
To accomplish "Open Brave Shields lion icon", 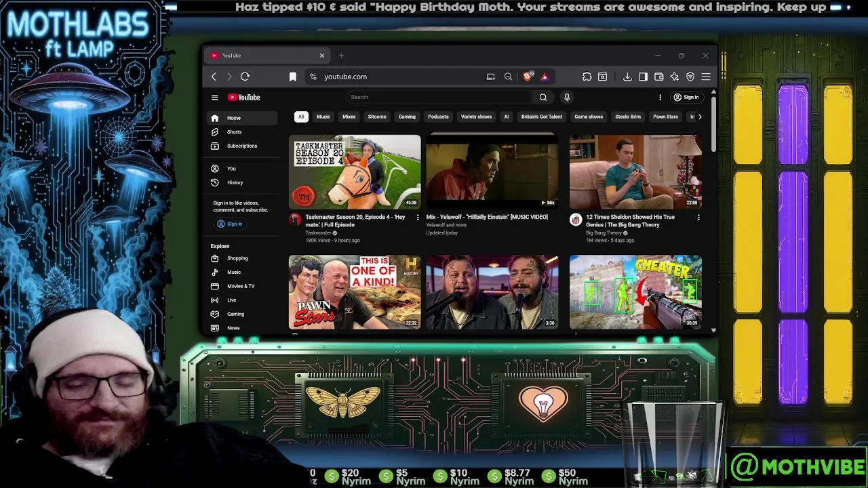I will click(528, 77).
